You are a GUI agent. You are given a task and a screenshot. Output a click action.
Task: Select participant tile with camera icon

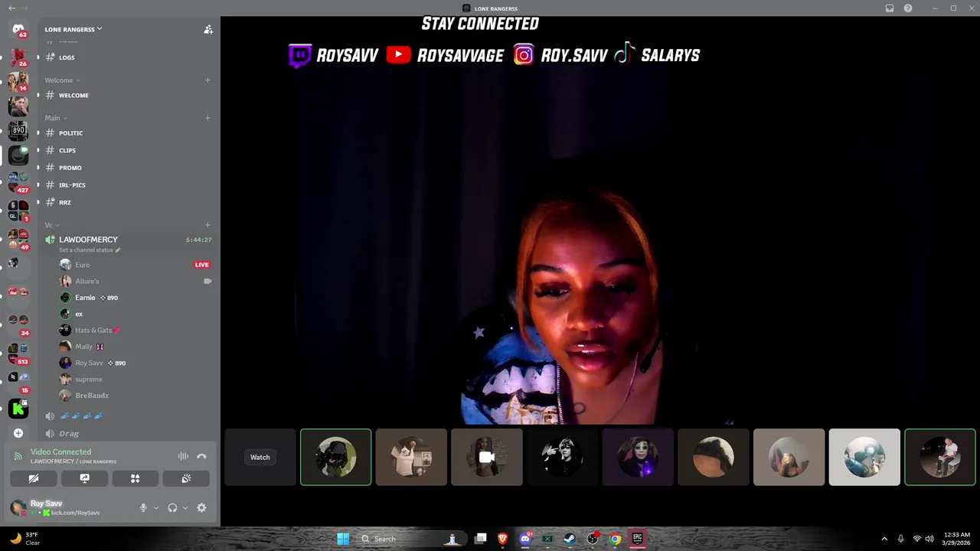tap(487, 457)
